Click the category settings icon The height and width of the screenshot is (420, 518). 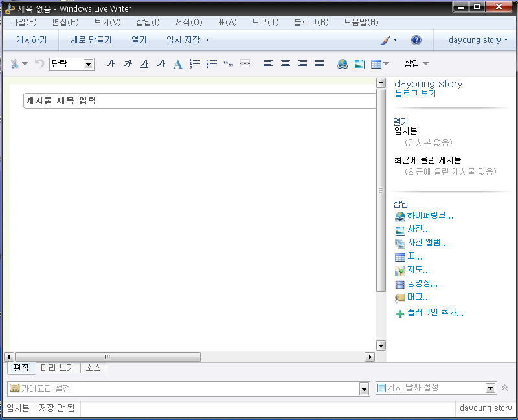click(x=14, y=388)
